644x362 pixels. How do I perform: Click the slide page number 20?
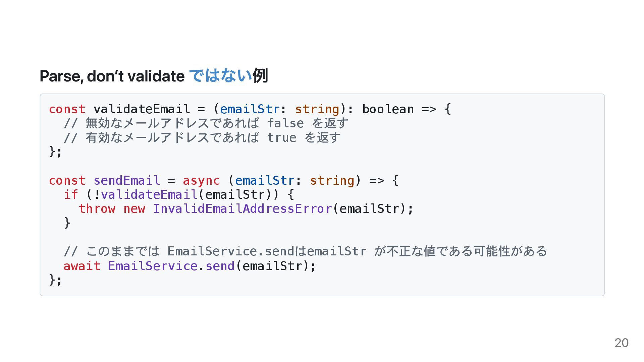621,343
